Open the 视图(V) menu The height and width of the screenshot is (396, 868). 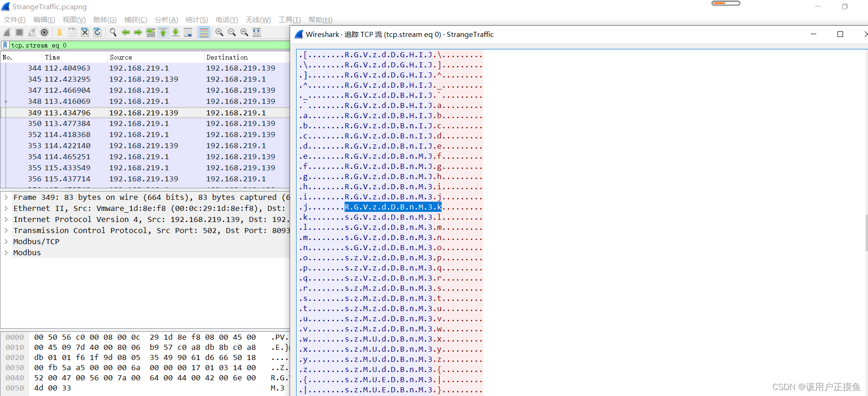[x=74, y=19]
